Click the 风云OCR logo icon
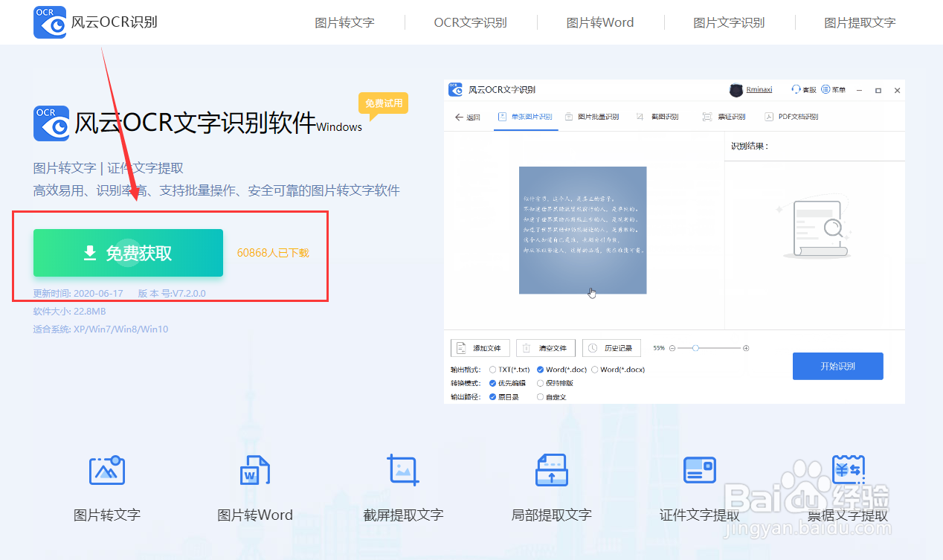The image size is (943, 560). pyautogui.click(x=49, y=22)
